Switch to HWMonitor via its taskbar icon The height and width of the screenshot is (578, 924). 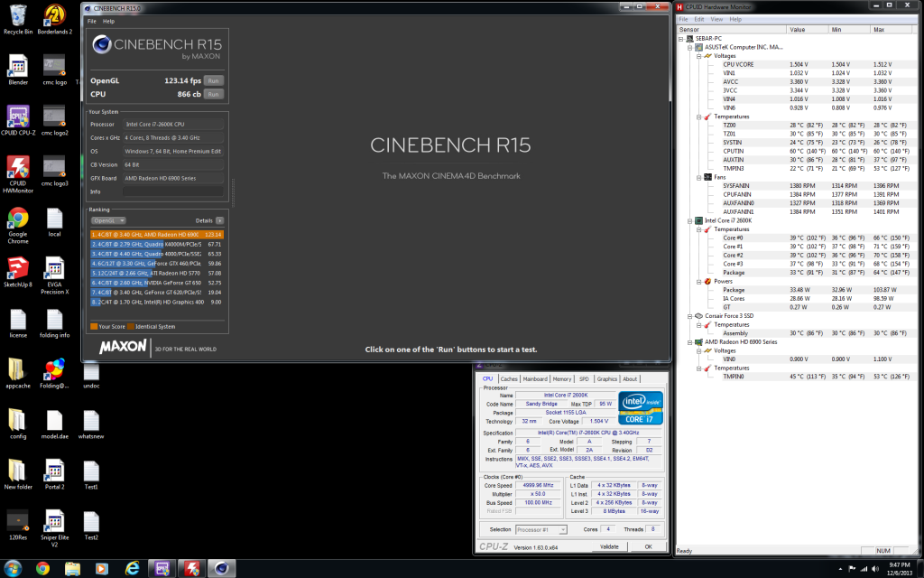pos(191,569)
